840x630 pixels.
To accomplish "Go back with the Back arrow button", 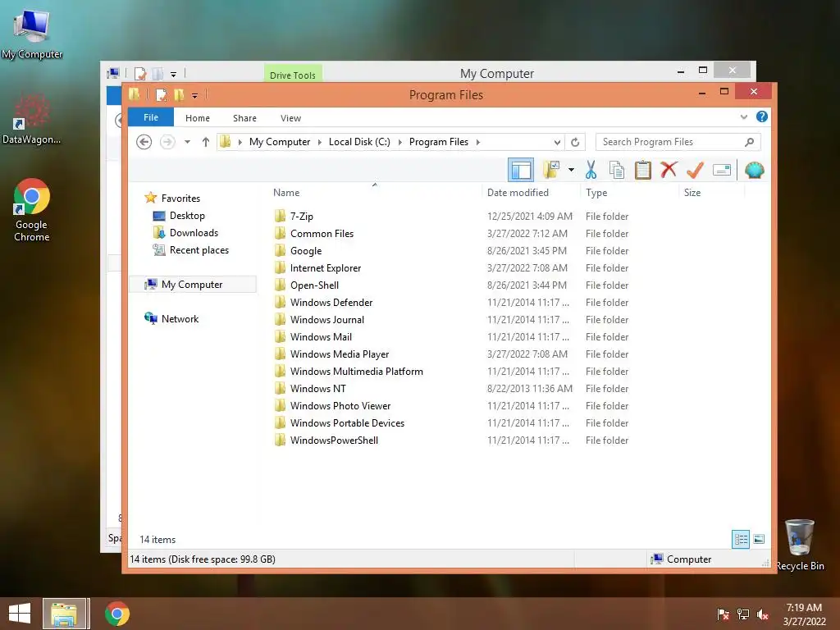I will 144,142.
